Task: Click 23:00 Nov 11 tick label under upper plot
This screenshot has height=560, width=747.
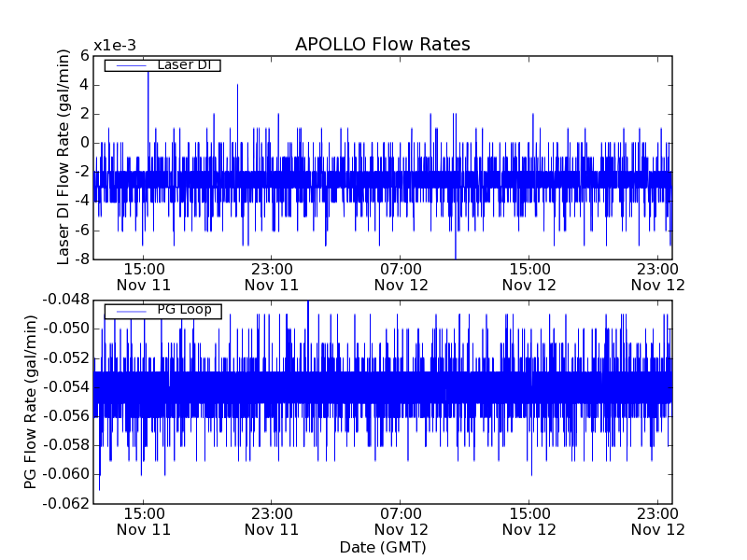Action: (272, 276)
